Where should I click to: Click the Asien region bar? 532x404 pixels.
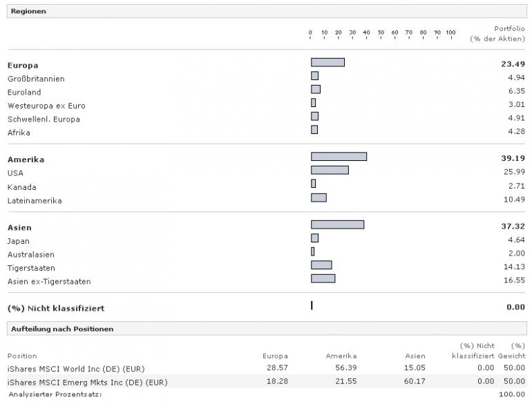337,224
